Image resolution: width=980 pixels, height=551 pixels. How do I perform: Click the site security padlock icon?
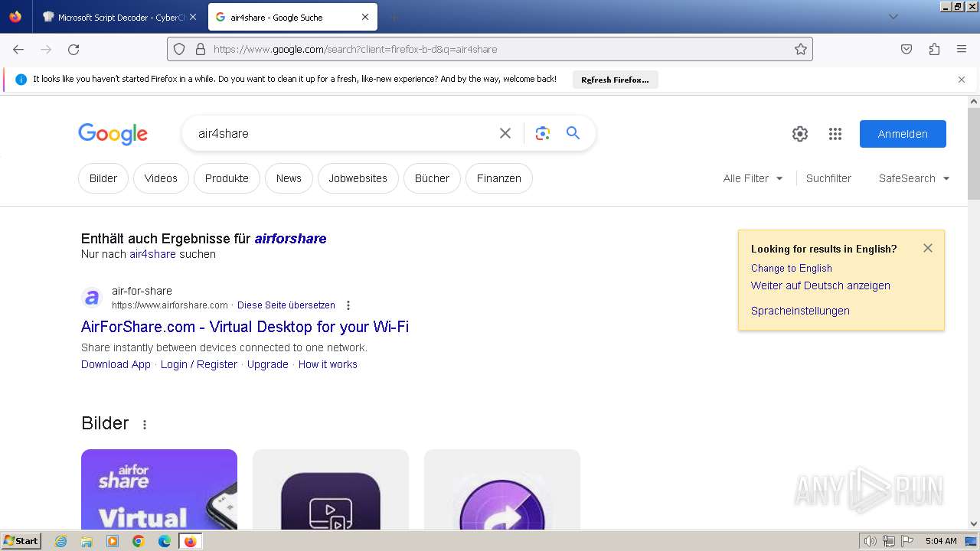201,49
